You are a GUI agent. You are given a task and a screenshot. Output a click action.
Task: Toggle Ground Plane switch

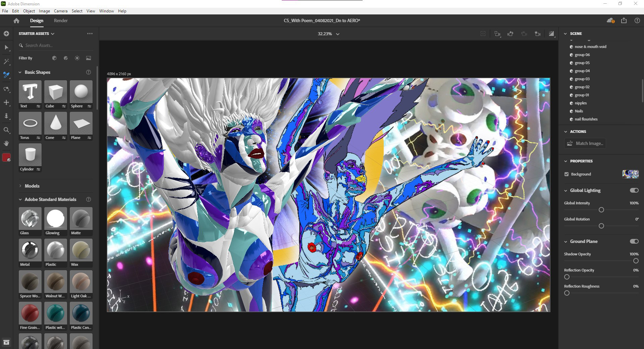tap(634, 241)
